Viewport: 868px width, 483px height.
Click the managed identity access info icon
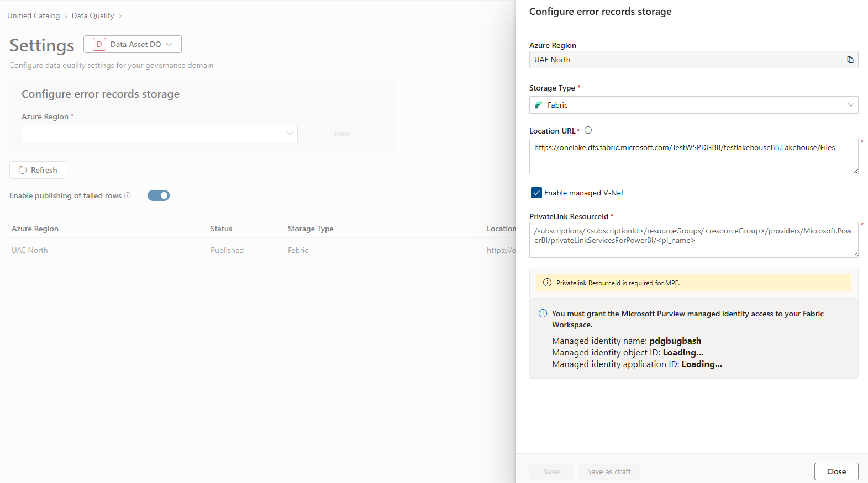click(543, 314)
